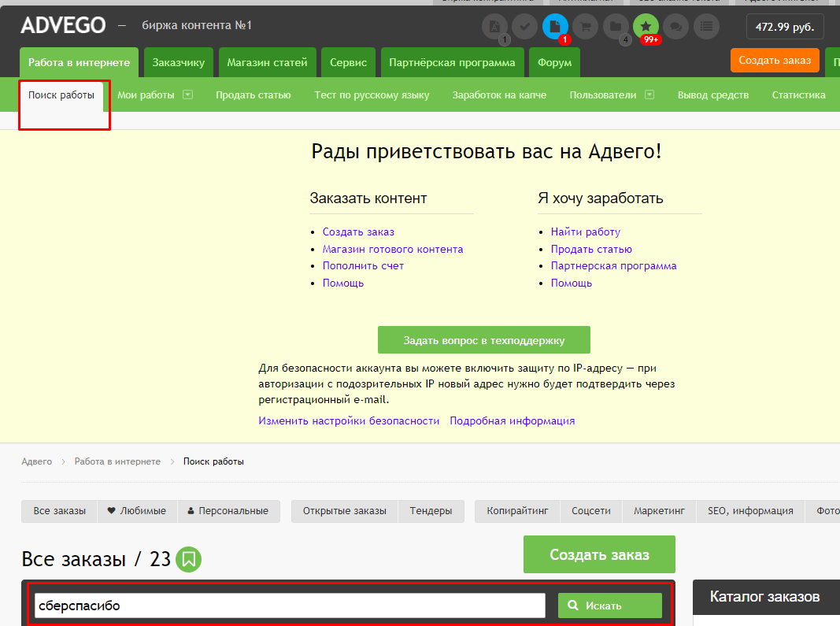Follow the Создать заказ link under Заказать контент
Screen dimensions: 840x626
358,232
